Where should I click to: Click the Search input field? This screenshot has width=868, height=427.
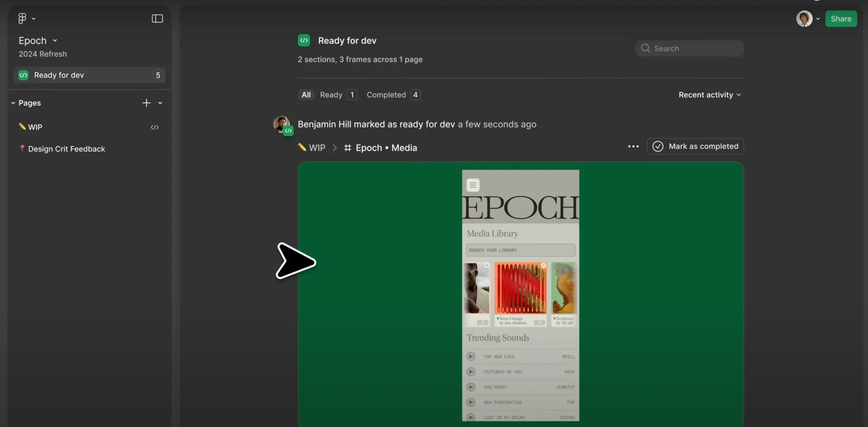(689, 48)
